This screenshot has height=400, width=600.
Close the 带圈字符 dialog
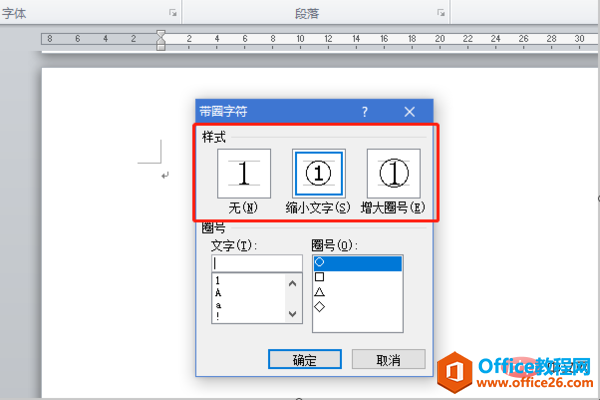point(409,112)
